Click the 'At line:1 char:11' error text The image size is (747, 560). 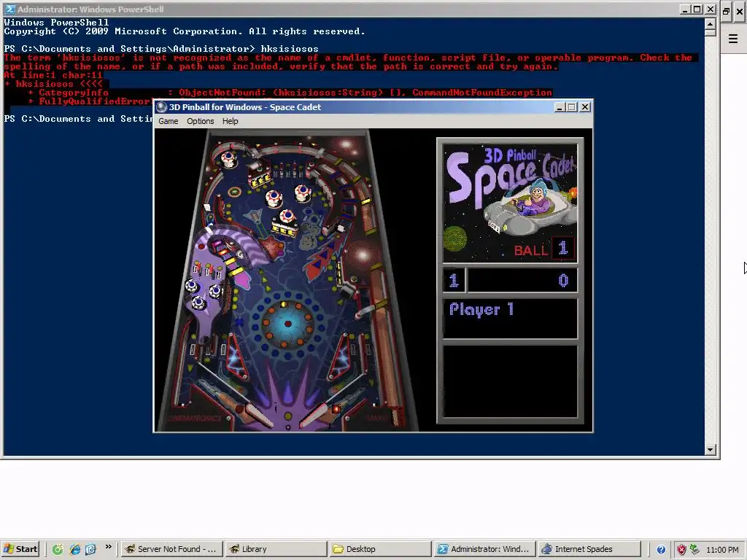click(53, 75)
